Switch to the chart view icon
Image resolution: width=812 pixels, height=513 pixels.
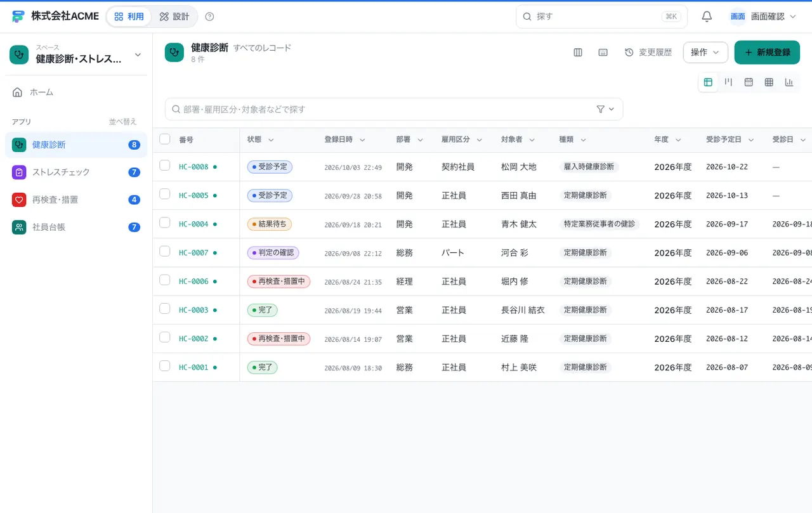[x=789, y=82]
